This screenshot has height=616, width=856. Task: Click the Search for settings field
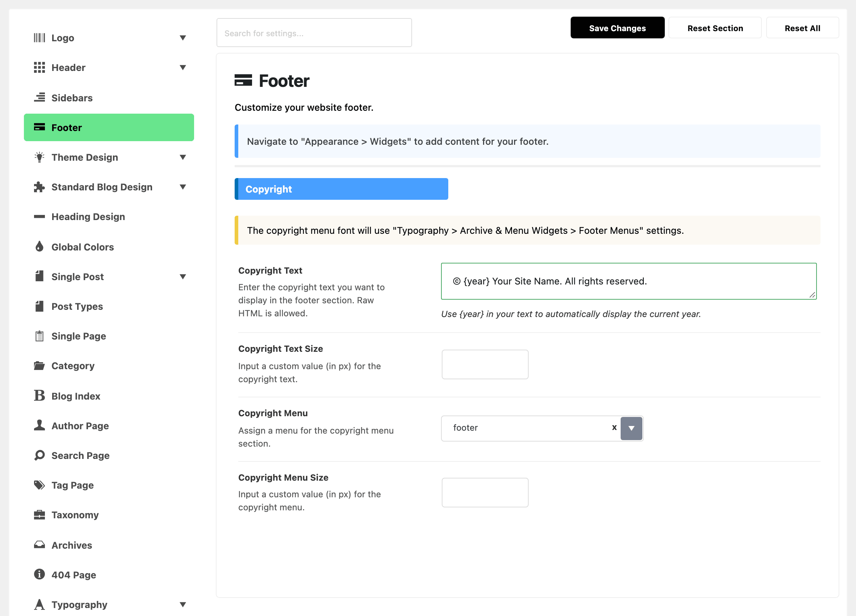(x=314, y=33)
